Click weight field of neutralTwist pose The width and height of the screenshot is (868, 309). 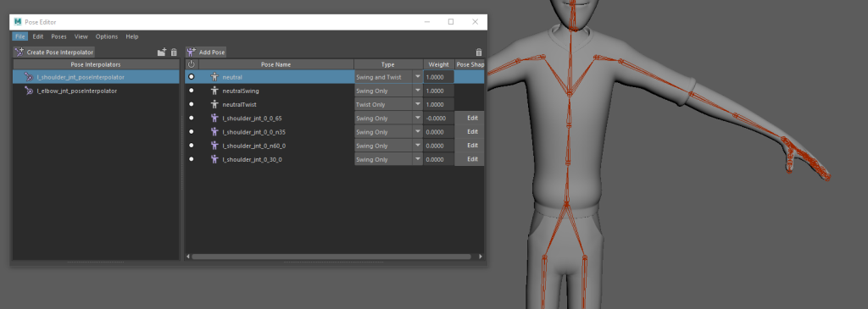coord(439,104)
